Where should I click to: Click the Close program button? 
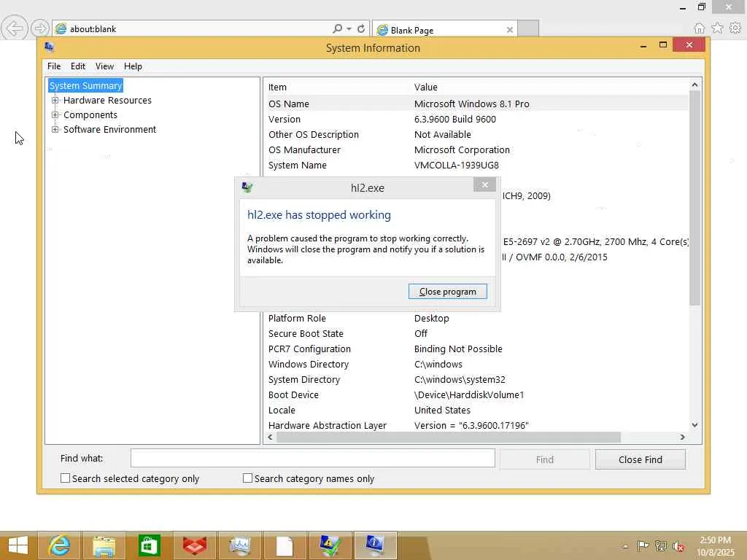(448, 292)
